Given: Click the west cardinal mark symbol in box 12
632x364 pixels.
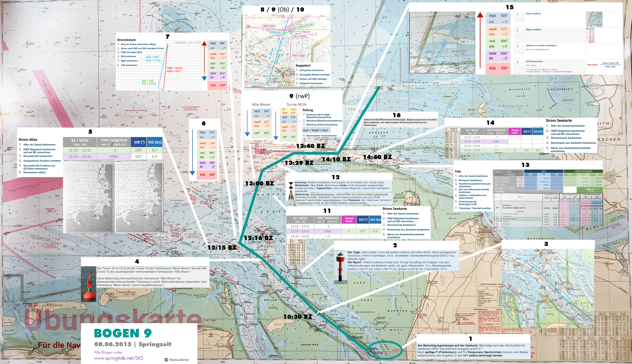Looking at the screenshot, I should [x=291, y=191].
